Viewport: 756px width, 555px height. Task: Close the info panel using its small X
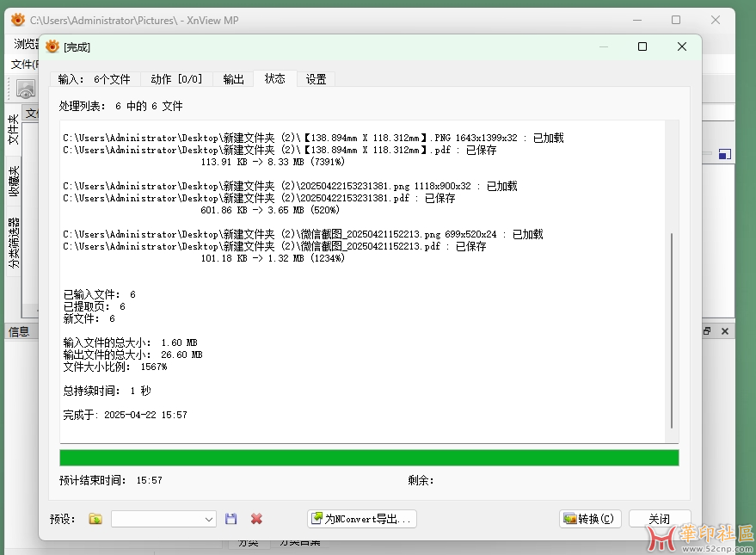(x=724, y=331)
